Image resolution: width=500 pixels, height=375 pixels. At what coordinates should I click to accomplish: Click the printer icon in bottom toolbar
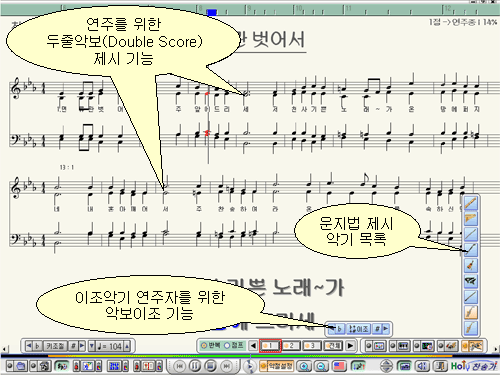[x=44, y=366]
